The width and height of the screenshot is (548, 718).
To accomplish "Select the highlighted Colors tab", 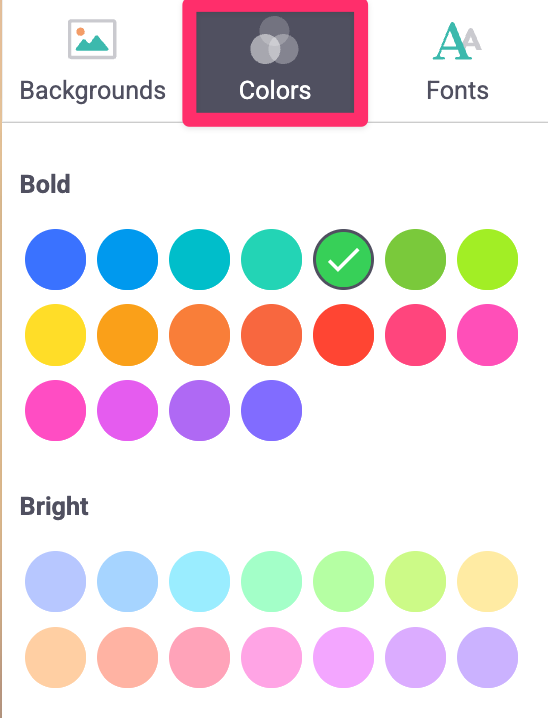I will click(275, 62).
